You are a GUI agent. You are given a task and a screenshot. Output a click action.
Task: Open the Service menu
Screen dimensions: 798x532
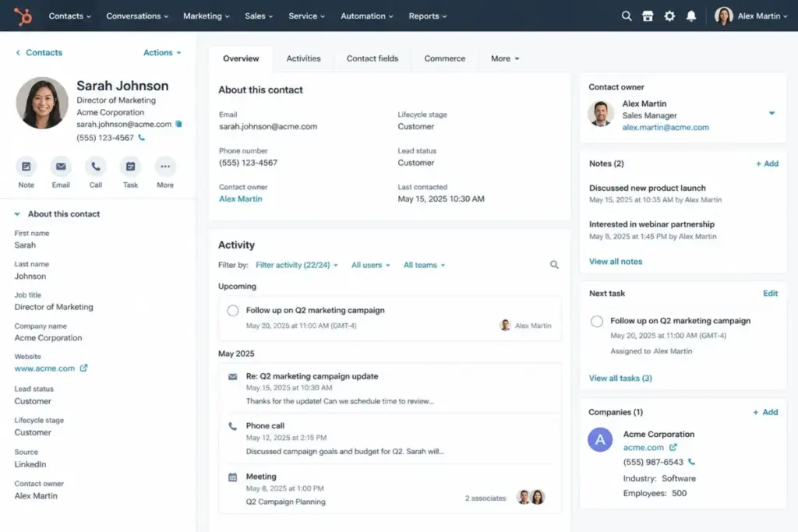[x=306, y=16]
